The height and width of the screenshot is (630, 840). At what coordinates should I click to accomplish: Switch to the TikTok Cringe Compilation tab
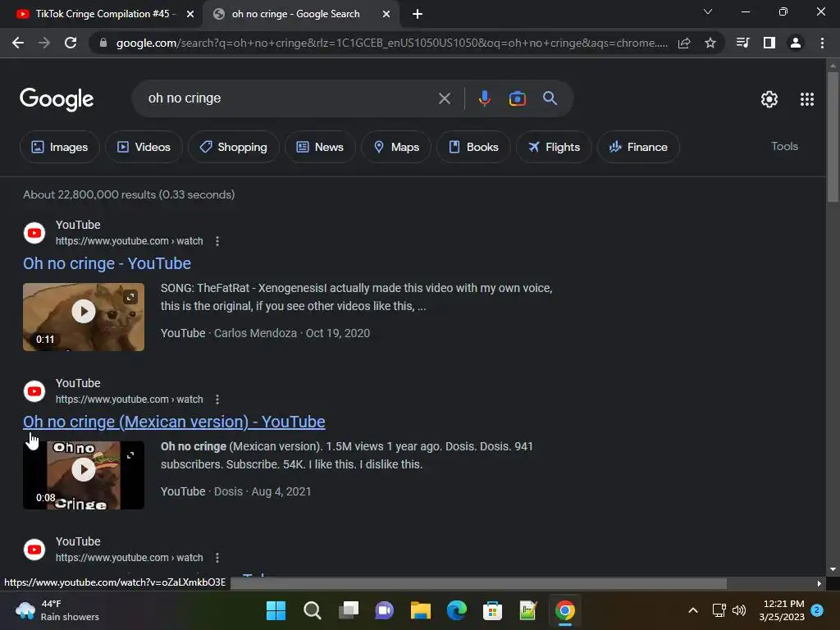point(97,14)
